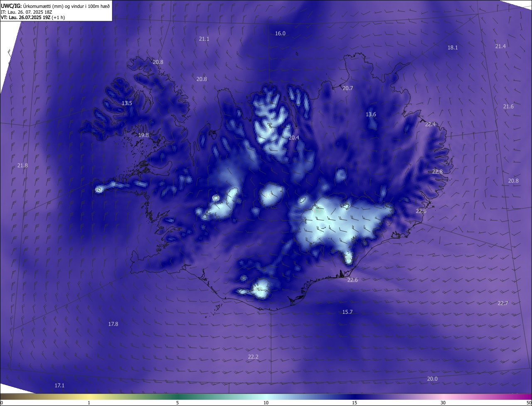Click the 20.0 value label
Viewport: 532px width, 406px height.
432,379
